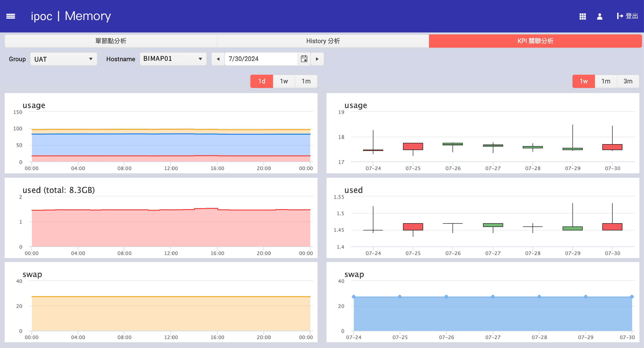This screenshot has width=644, height=348.
Task: Click the 07-24 candlestick in usage chart
Action: 373,150
